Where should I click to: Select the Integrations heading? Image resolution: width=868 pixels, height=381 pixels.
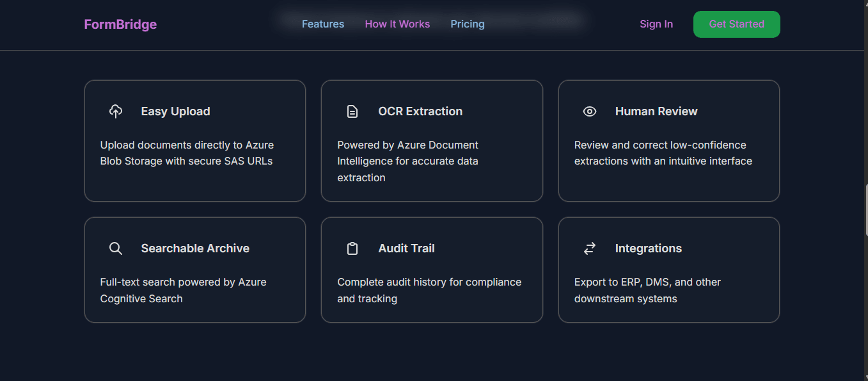[649, 248]
